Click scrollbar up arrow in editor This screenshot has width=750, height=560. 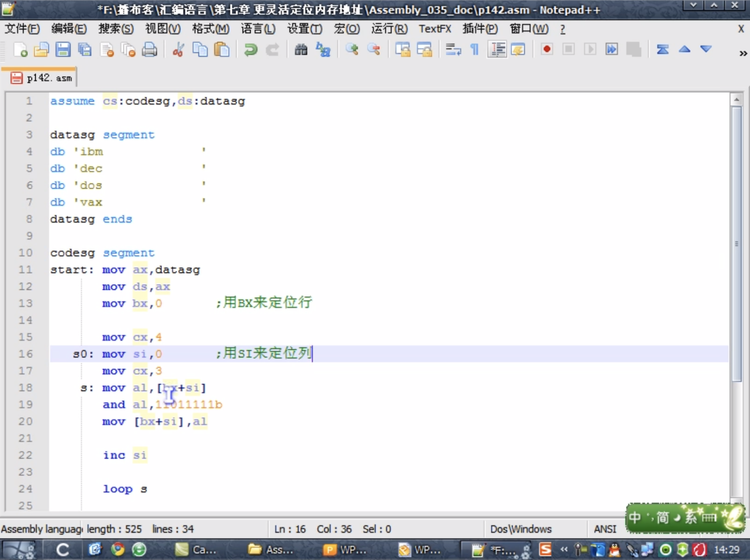[x=736, y=99]
